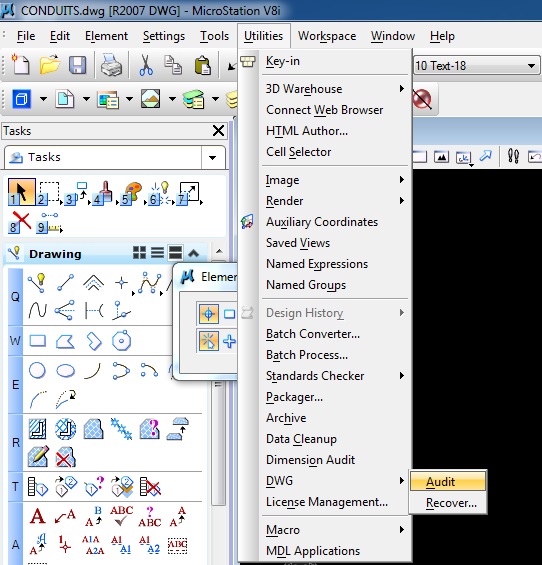Select the Delete Pattern tool
The width and height of the screenshot is (542, 565).
(65, 457)
